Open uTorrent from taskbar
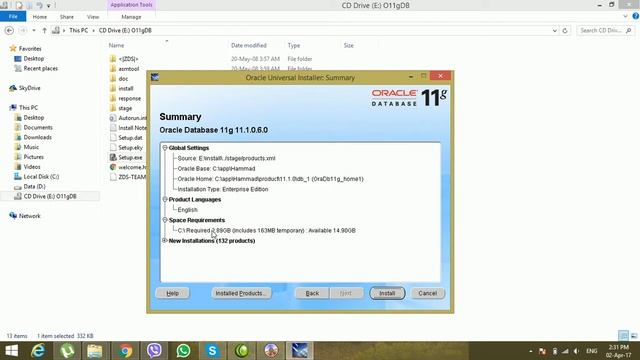Viewport: 640px width, 360px height. coord(67,351)
